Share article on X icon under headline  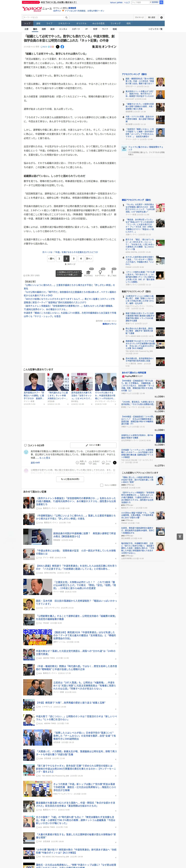[57, 47]
